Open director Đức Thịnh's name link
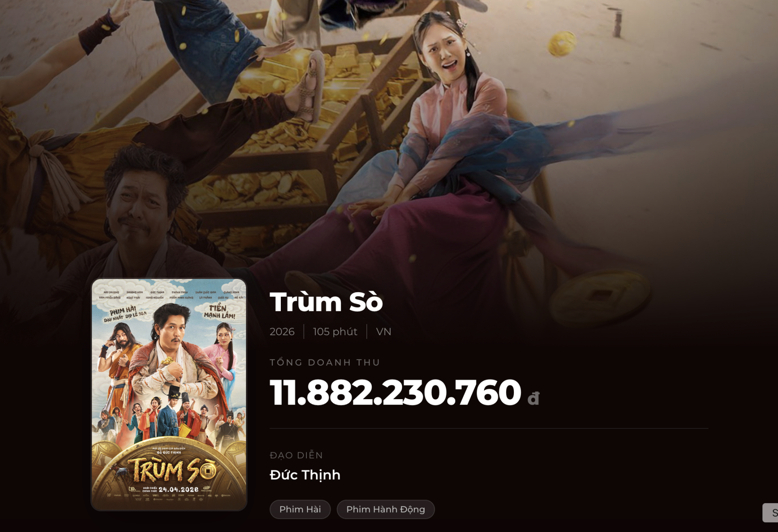The width and height of the screenshot is (778, 532). click(x=305, y=475)
